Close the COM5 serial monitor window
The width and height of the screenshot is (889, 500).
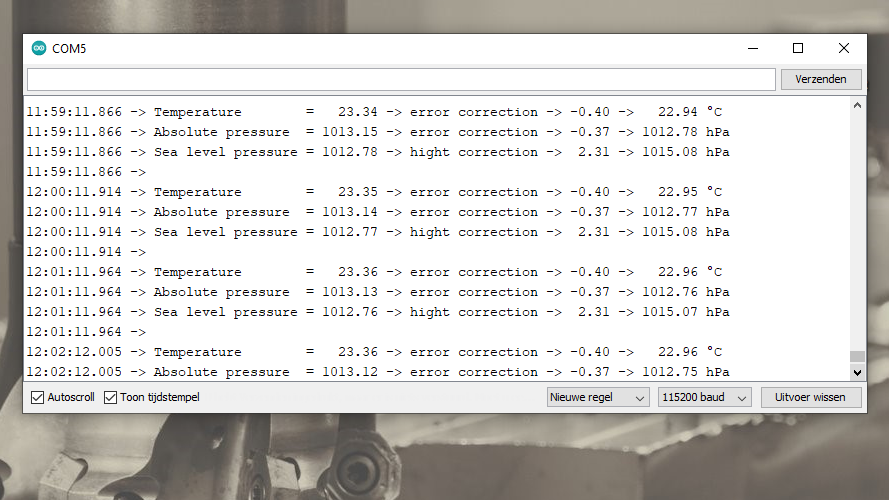click(843, 48)
